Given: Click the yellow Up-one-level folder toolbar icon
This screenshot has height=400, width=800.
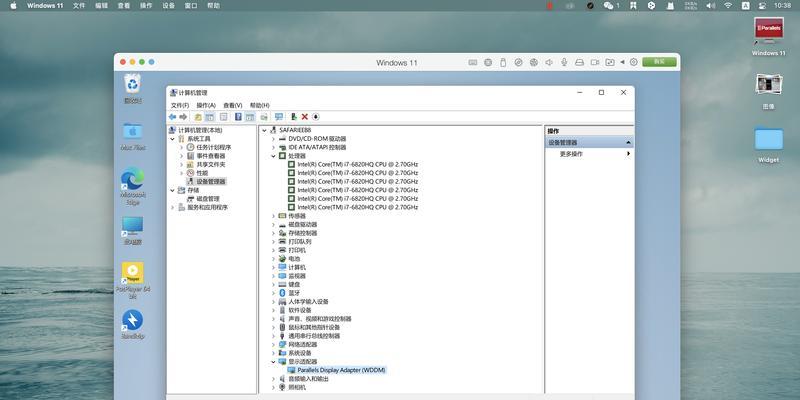Looking at the screenshot, I should (198, 117).
